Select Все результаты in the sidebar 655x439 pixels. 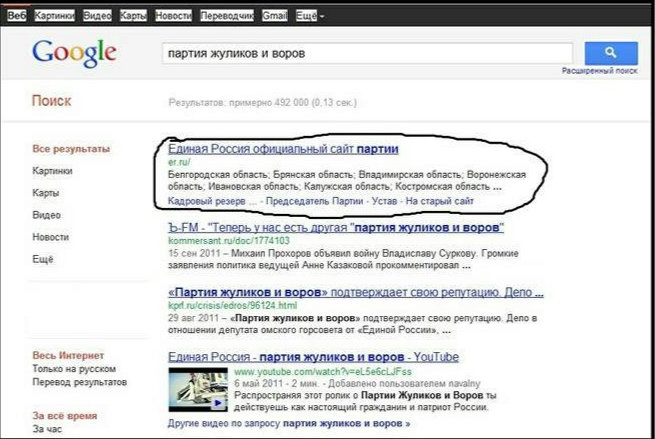pyautogui.click(x=71, y=149)
